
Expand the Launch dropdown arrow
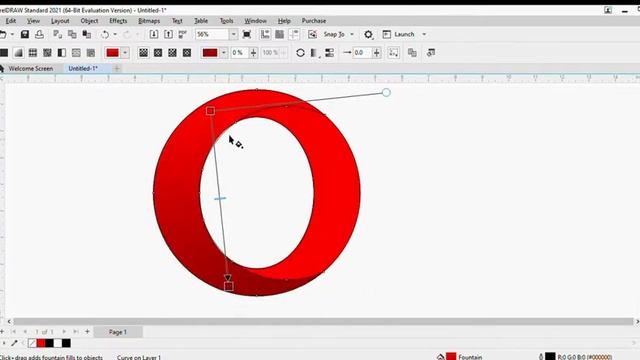424,34
